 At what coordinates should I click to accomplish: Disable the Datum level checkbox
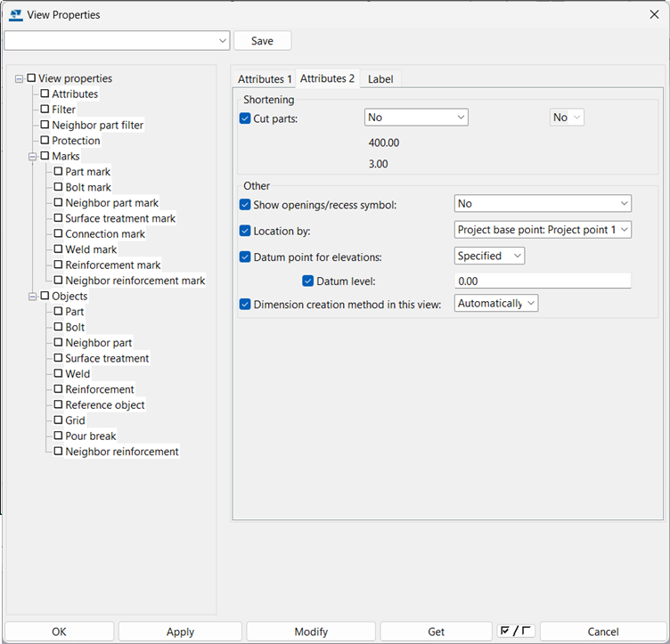coord(308,281)
